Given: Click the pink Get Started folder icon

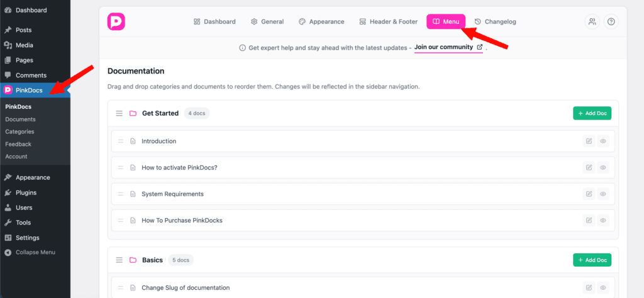Looking at the screenshot, I should [133, 114].
